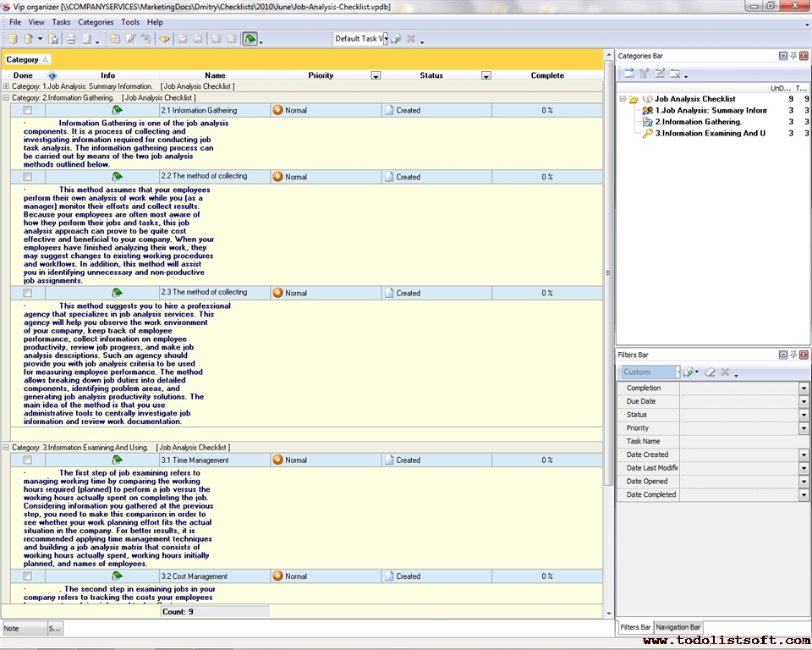Check Done box for 2.1 Information Gathering
This screenshot has height=650, width=812.
(28, 111)
